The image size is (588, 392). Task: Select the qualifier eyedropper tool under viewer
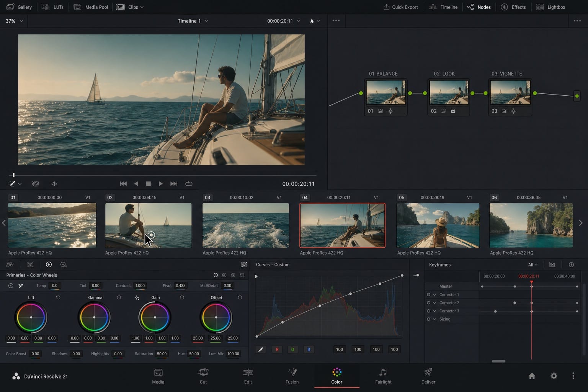[12, 184]
